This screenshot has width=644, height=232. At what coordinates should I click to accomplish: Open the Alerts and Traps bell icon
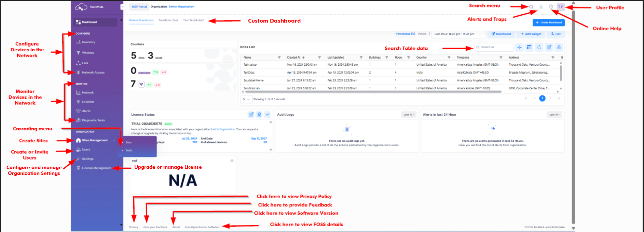tap(541, 7)
